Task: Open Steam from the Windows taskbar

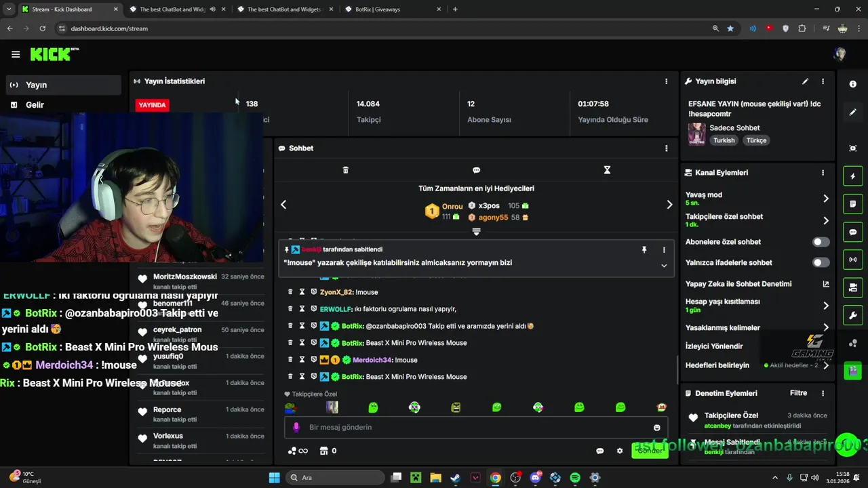Action: click(x=456, y=478)
